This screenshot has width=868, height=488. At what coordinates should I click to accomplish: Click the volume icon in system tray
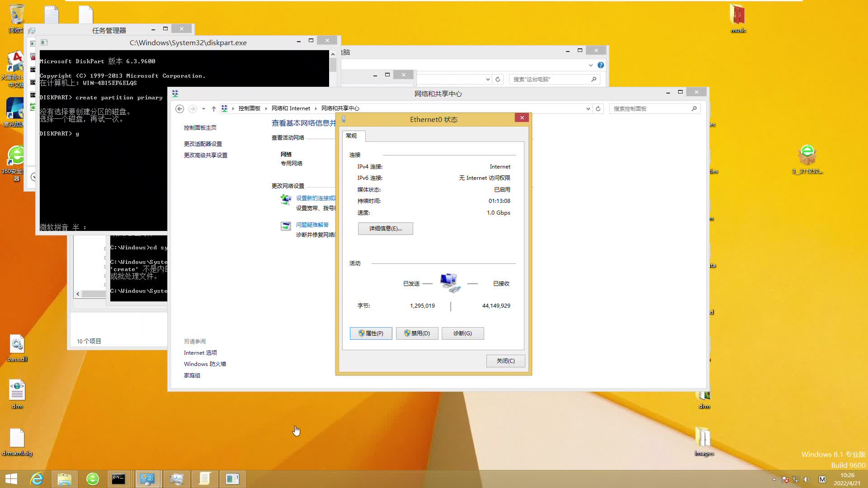point(807,479)
